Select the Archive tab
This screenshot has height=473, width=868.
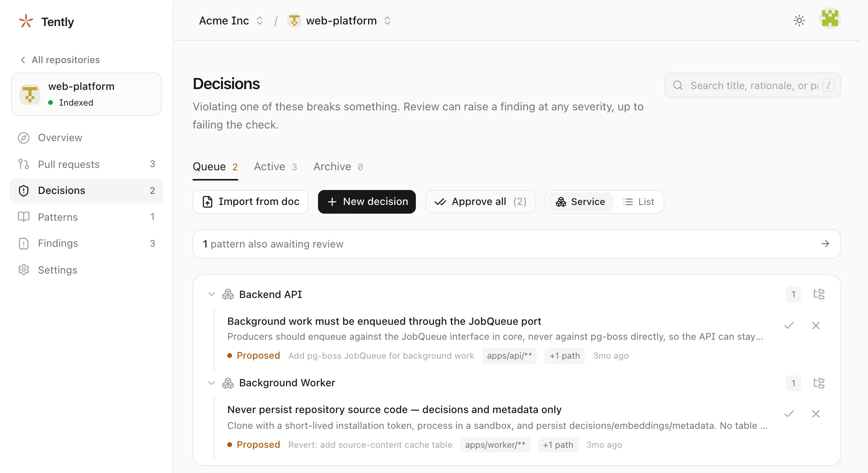click(338, 167)
